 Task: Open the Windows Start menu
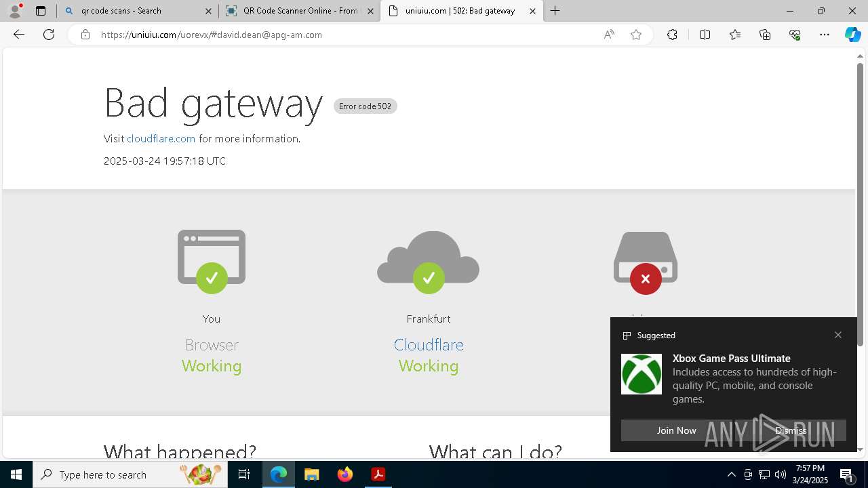click(x=16, y=474)
